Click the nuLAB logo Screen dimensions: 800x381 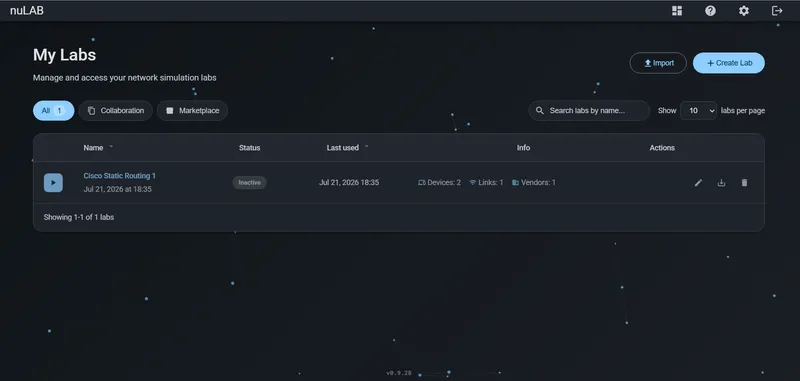[x=27, y=11]
